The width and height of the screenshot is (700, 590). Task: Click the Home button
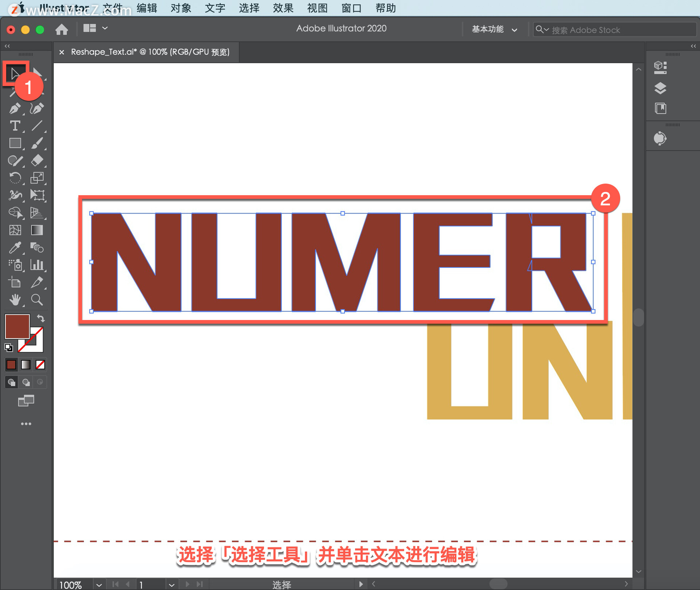[62, 29]
